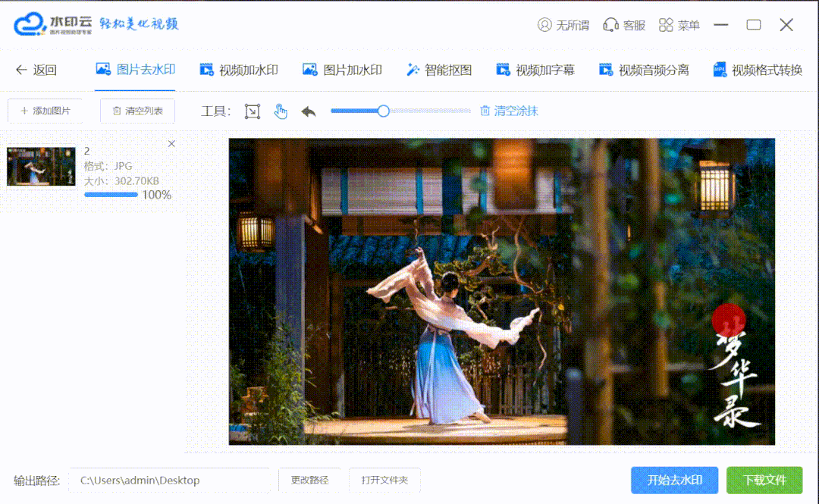The width and height of the screenshot is (819, 504).
Task: Click the 更改路径 button
Action: 309,481
